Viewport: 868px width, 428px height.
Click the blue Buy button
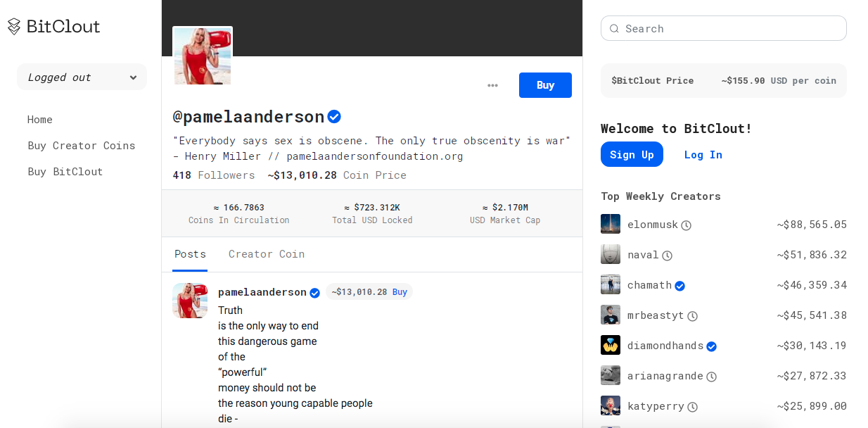coord(545,85)
